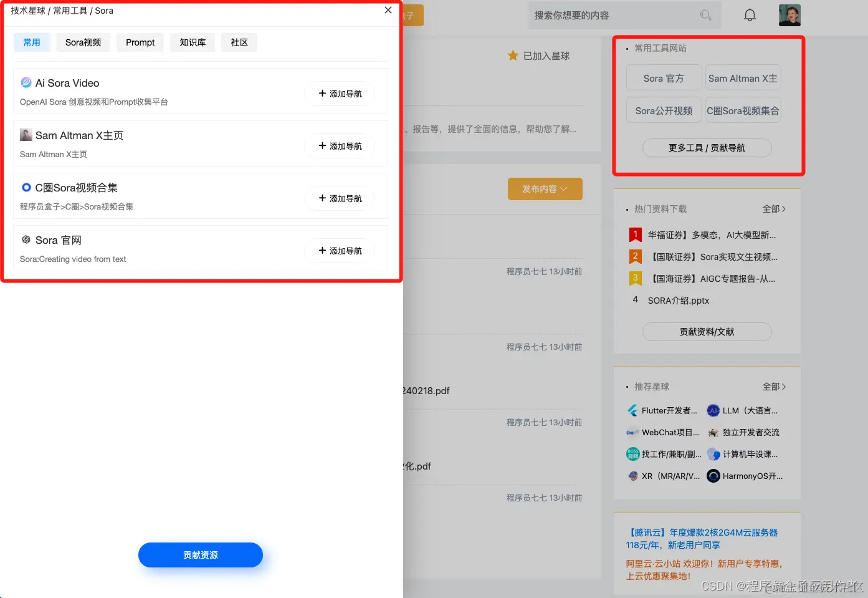Click the search magnifier icon
The height and width of the screenshot is (598, 868).
click(x=705, y=15)
